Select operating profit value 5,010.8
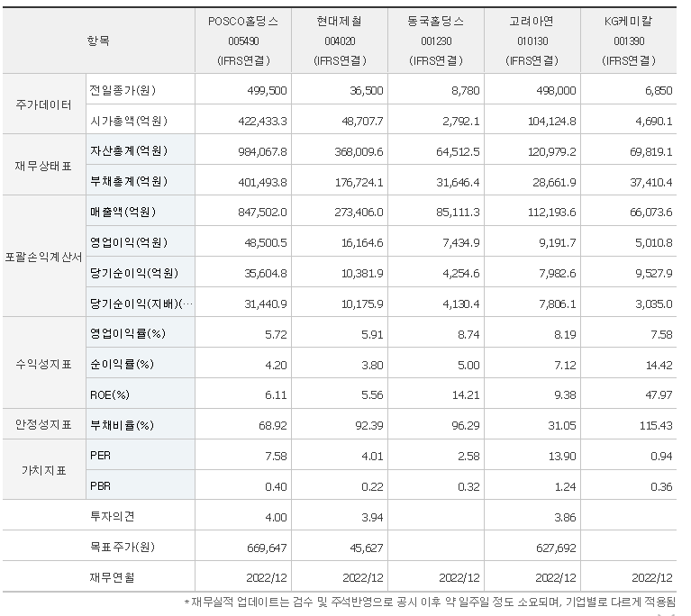Screen dimensions: 691x616 [654, 243]
